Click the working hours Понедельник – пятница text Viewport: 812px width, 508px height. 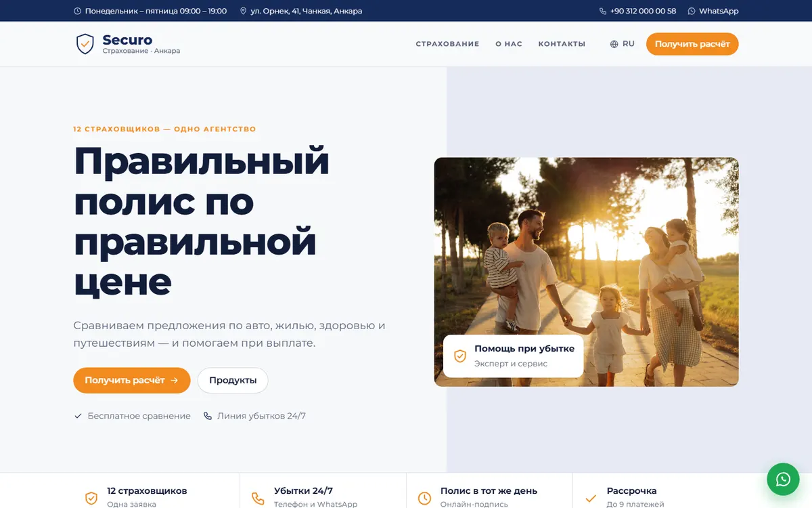(x=156, y=12)
